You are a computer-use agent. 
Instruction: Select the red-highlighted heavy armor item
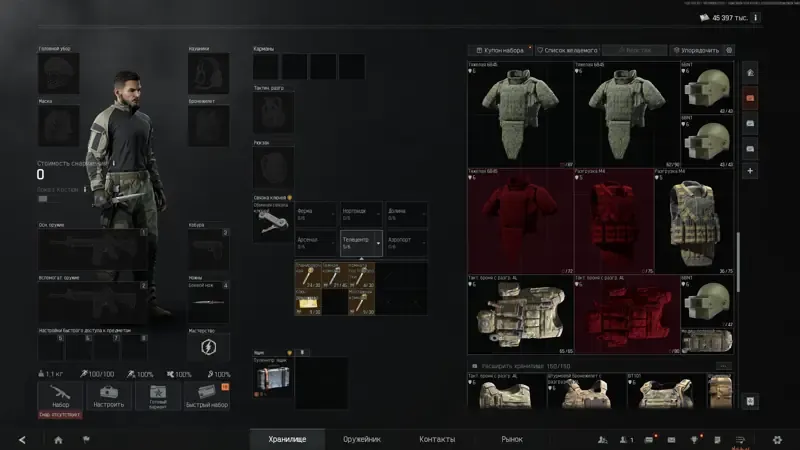(x=520, y=221)
